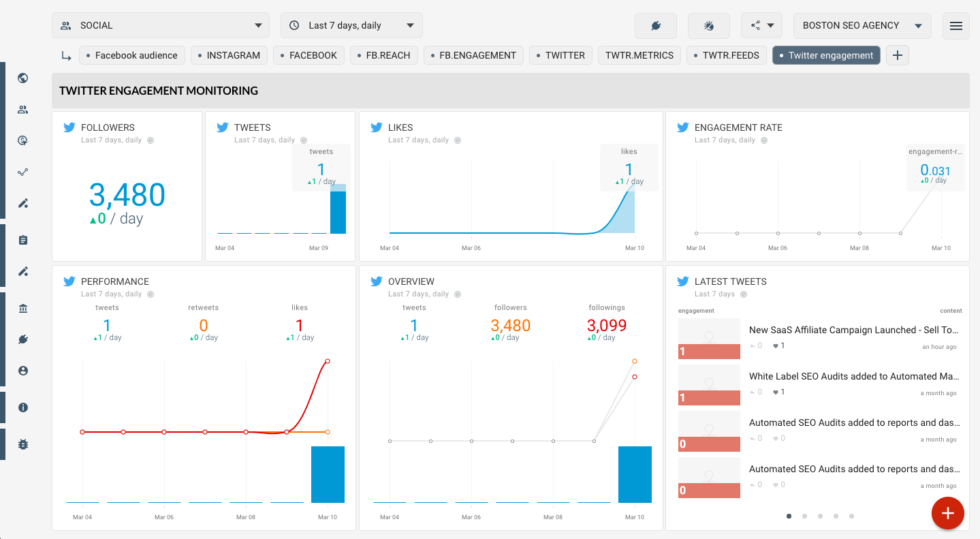Image resolution: width=980 pixels, height=539 pixels.
Task: Switch to the Facebook audience tab
Action: click(132, 55)
